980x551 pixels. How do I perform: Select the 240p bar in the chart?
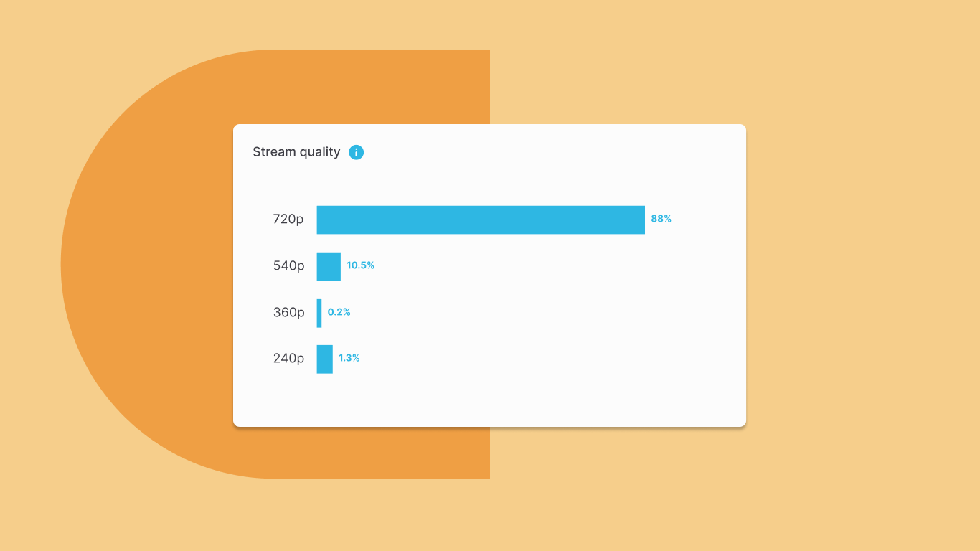tap(325, 359)
